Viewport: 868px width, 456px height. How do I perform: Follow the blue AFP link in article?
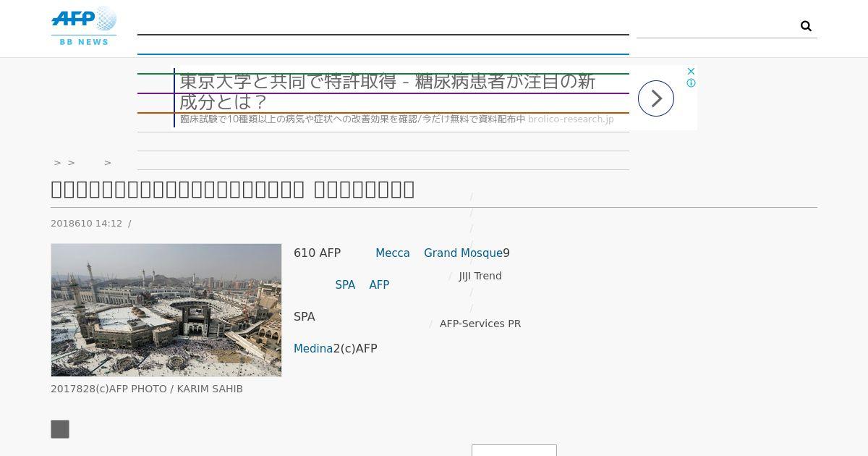click(379, 285)
